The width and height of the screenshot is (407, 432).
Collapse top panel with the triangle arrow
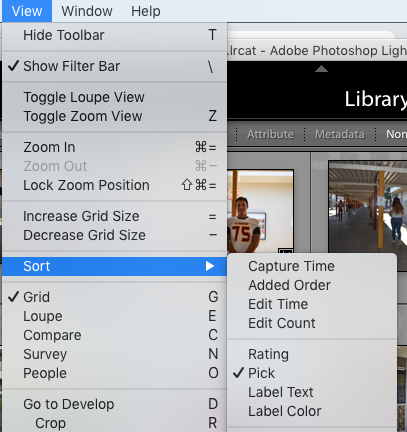[x=321, y=69]
